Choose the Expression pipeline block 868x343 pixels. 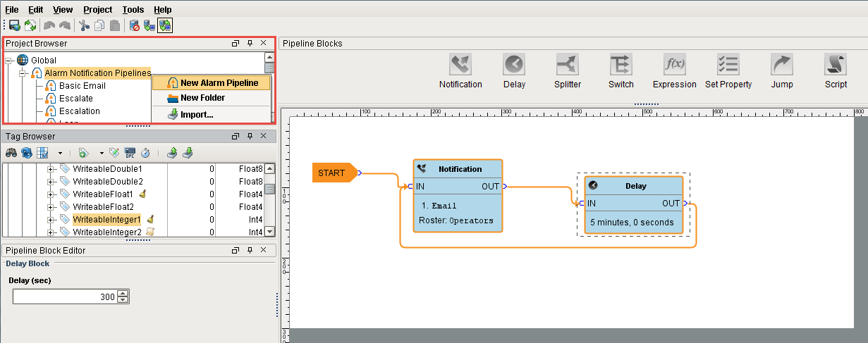675,71
